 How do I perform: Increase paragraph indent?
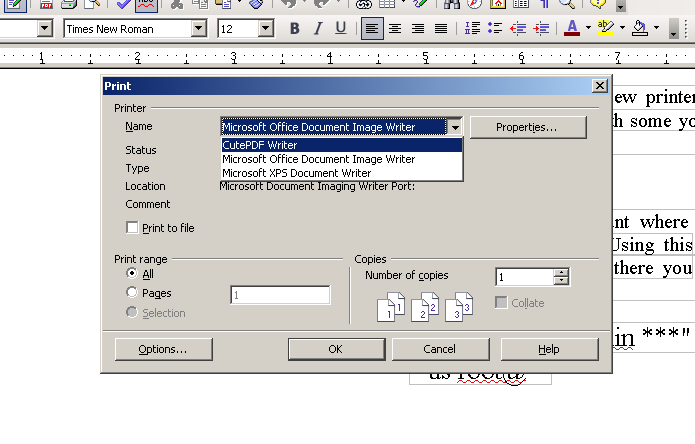click(x=541, y=29)
